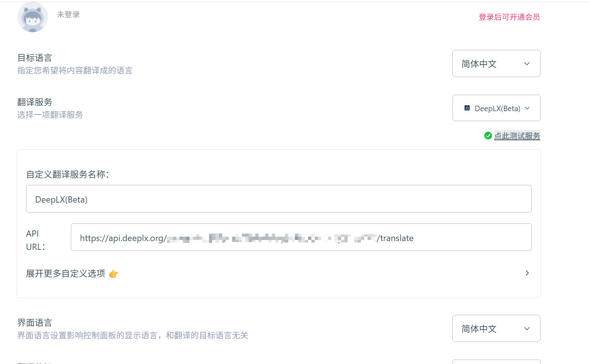Click the green service test checkmark icon

click(488, 136)
